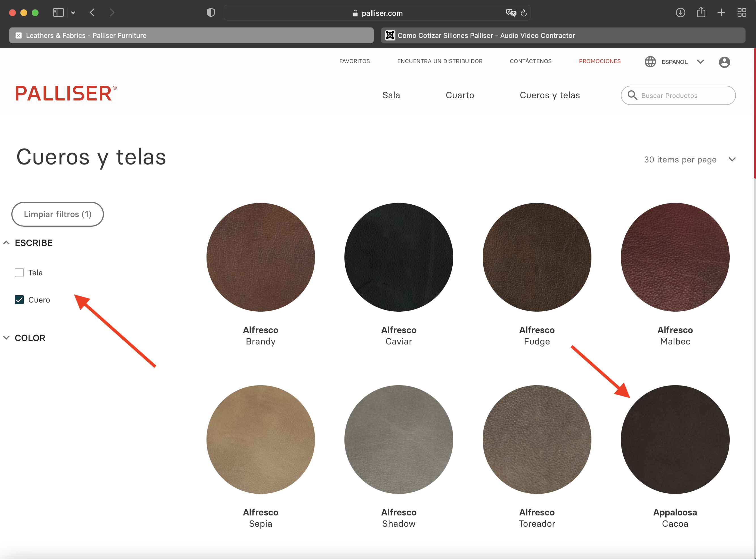Click the Appaloosa Cacoa label
Screen dimensions: 756x559
(x=675, y=518)
